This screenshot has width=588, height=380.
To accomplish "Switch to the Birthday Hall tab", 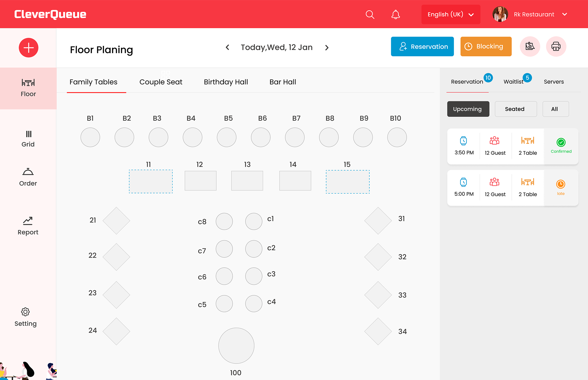I will point(226,82).
